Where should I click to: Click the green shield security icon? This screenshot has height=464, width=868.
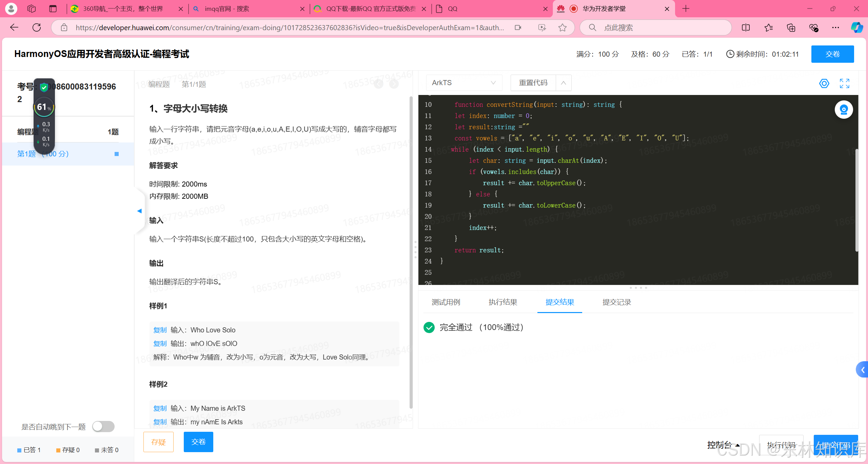tap(44, 88)
